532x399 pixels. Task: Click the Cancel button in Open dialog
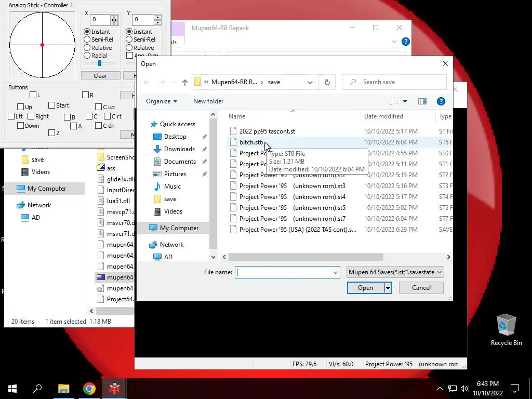pos(421,288)
